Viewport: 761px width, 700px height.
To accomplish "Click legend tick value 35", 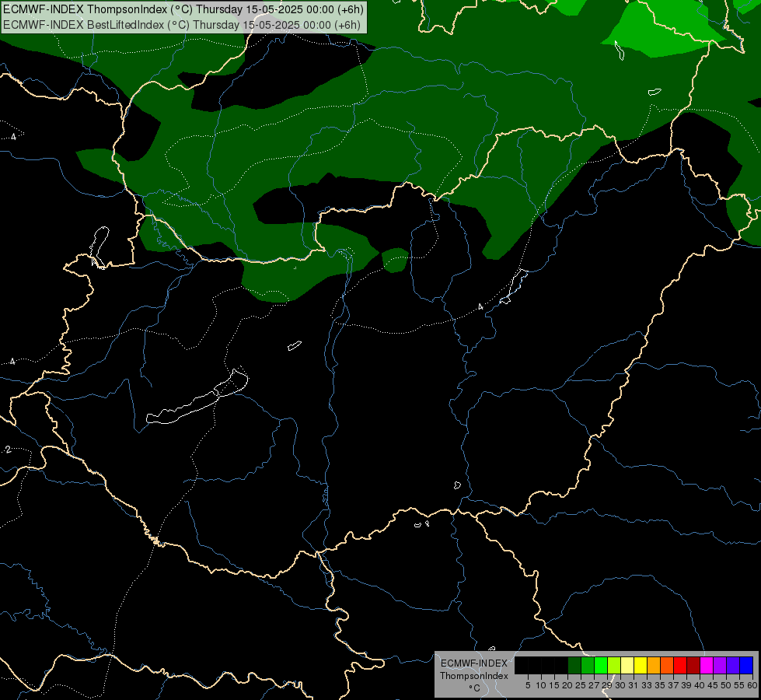I will tap(660, 685).
